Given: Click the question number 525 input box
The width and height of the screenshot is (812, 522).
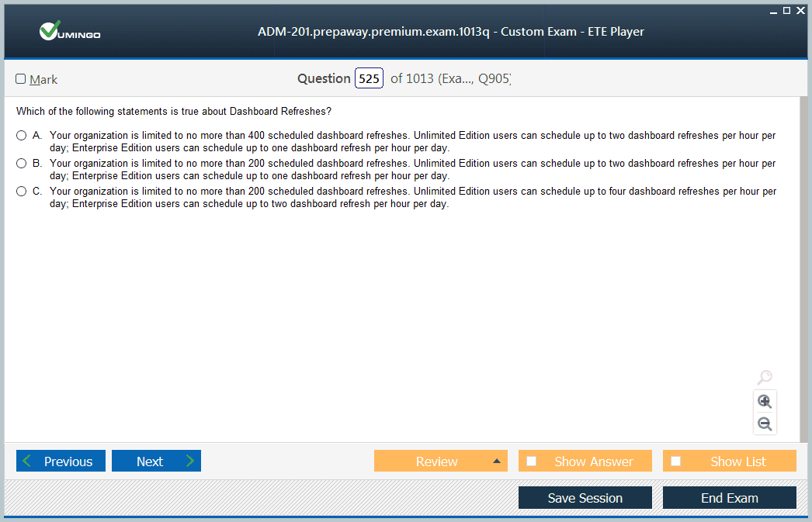Looking at the screenshot, I should coord(369,79).
